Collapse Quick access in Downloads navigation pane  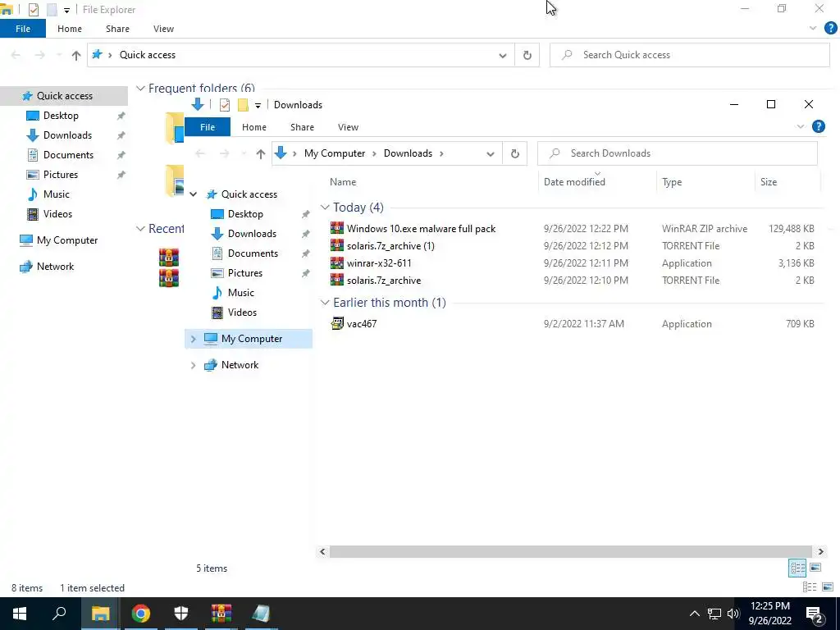pos(194,194)
